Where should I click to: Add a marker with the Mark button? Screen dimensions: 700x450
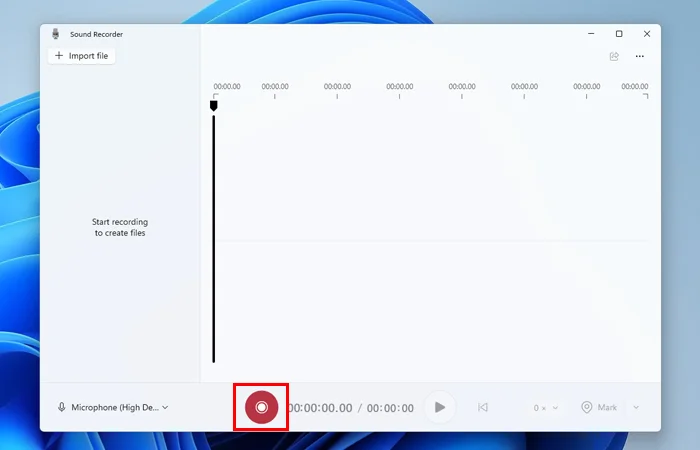point(599,407)
